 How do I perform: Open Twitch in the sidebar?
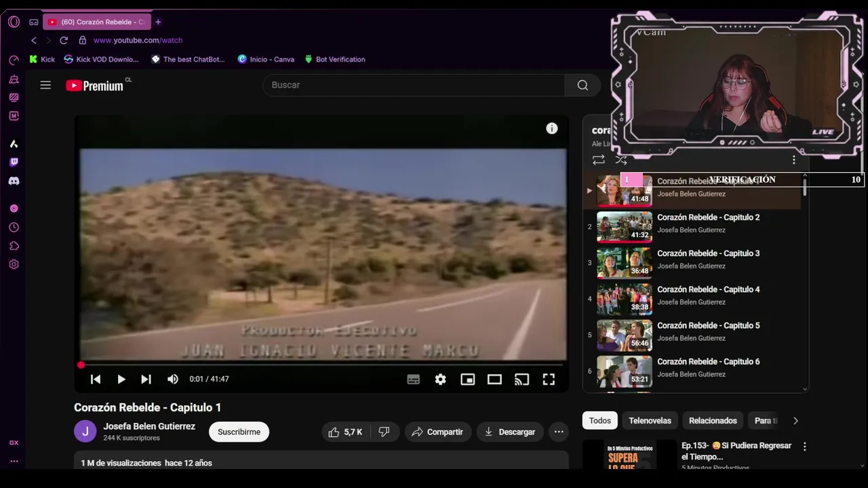click(14, 162)
